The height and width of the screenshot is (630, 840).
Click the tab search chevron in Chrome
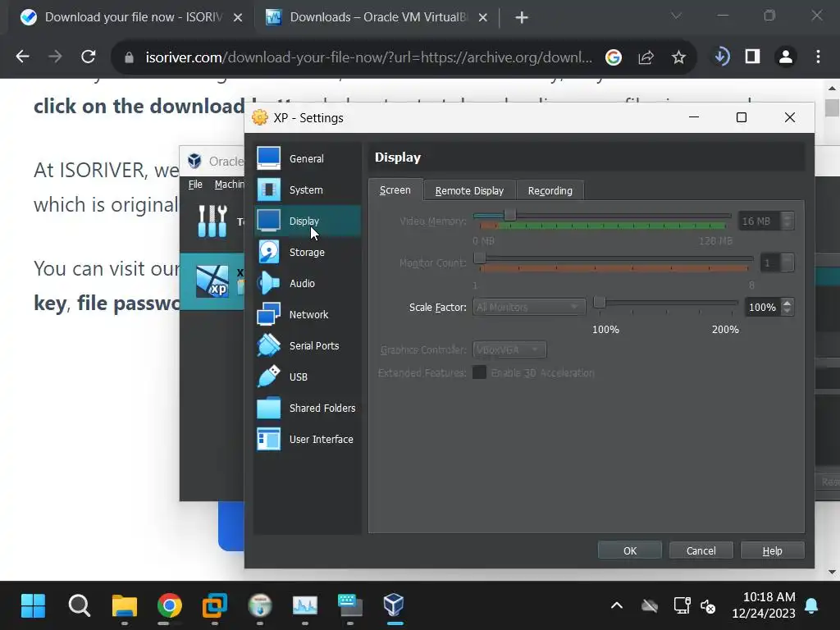(676, 16)
